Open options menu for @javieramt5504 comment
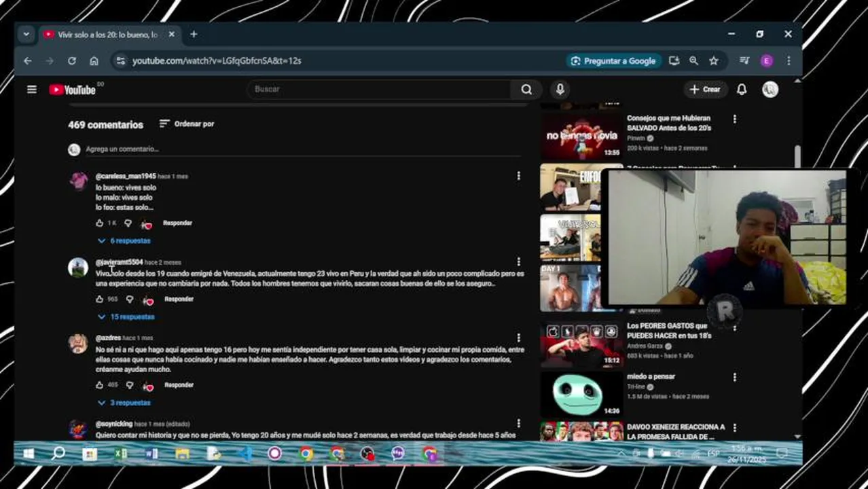868x489 pixels. click(518, 261)
